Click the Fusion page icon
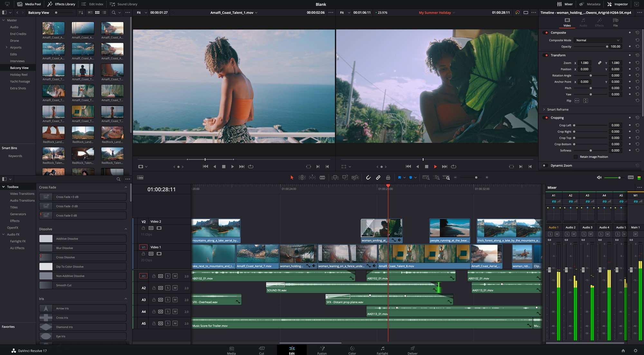Screen dimensions: 644x355 (322, 349)
